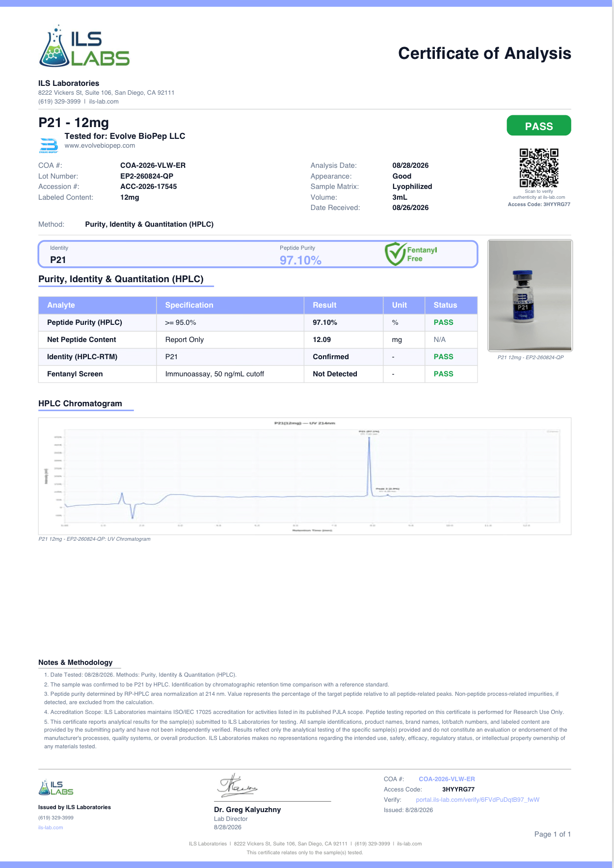Click the N/A status cell

point(451,340)
